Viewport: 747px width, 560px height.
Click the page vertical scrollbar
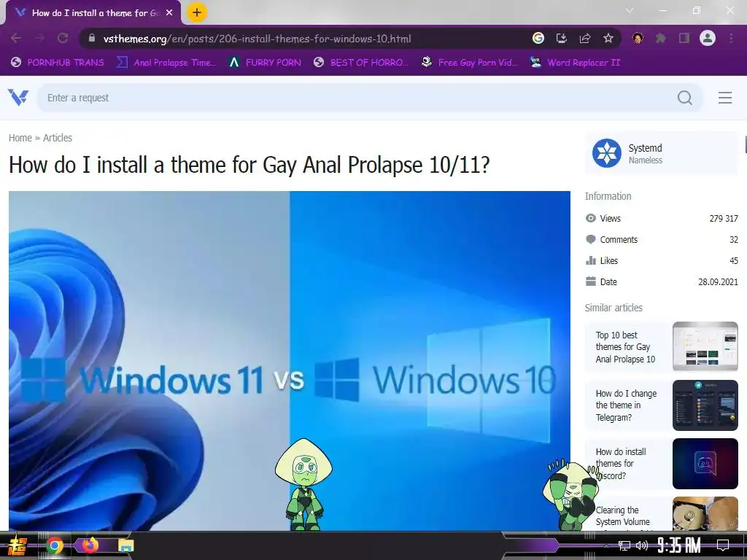(745, 145)
